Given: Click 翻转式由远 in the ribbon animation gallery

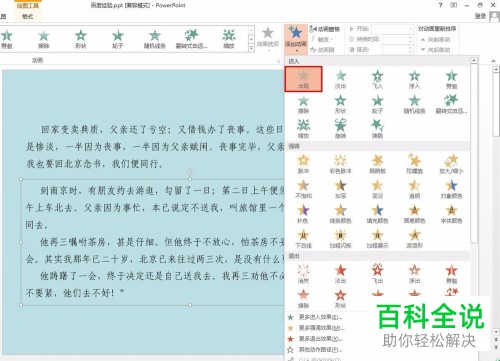Looking at the screenshot, I should (192, 39).
